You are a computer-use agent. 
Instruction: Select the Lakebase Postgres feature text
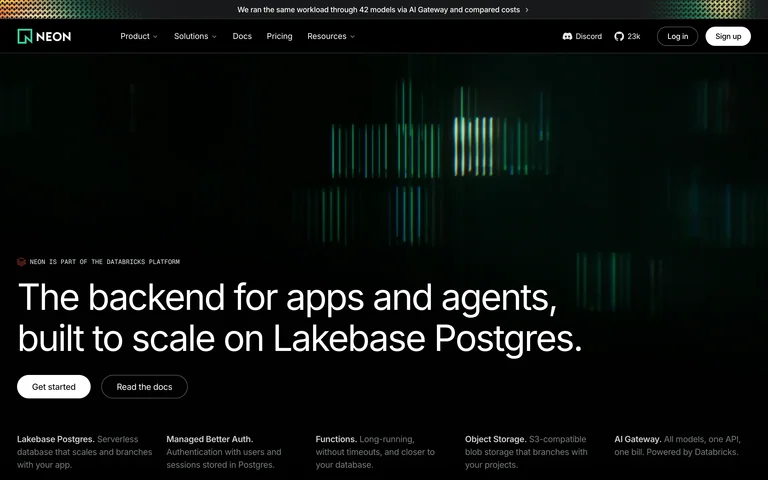point(85,452)
